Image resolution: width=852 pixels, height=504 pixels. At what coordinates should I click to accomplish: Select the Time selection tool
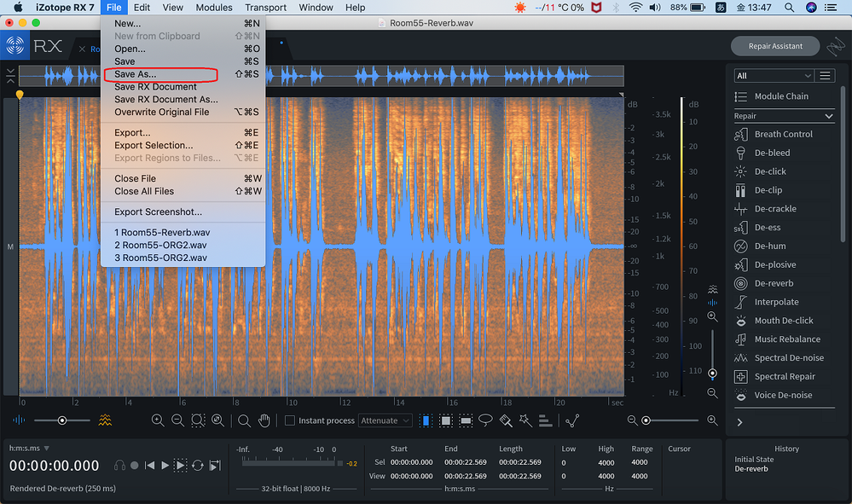(x=426, y=420)
